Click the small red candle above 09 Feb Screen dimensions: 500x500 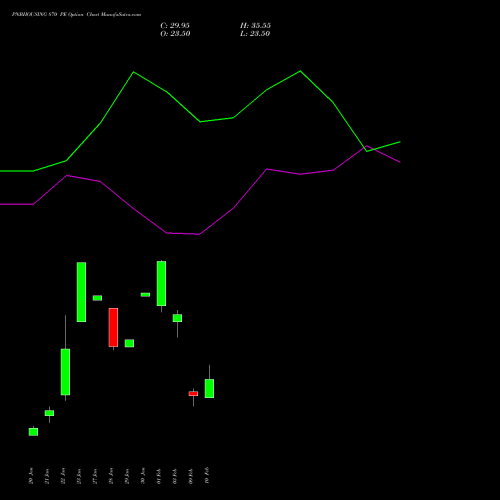(x=193, y=394)
